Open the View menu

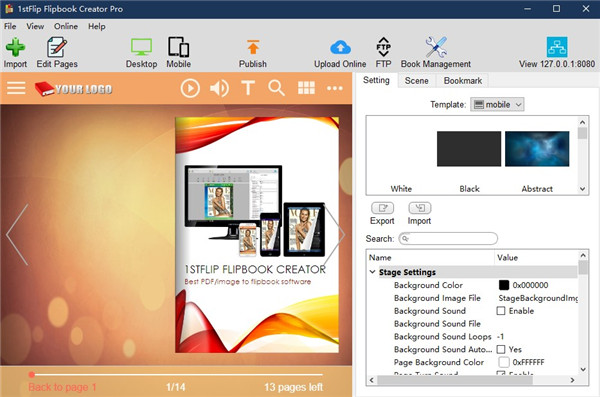(x=35, y=26)
